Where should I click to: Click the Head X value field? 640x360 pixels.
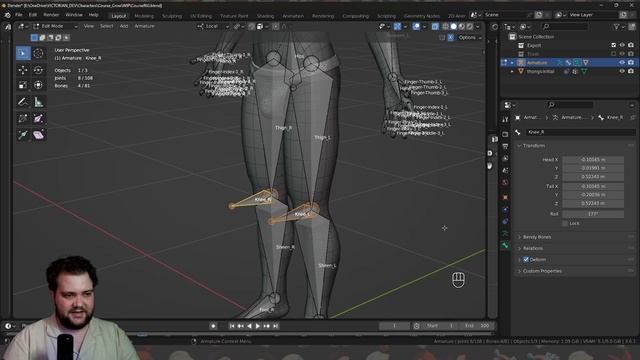(x=593, y=159)
